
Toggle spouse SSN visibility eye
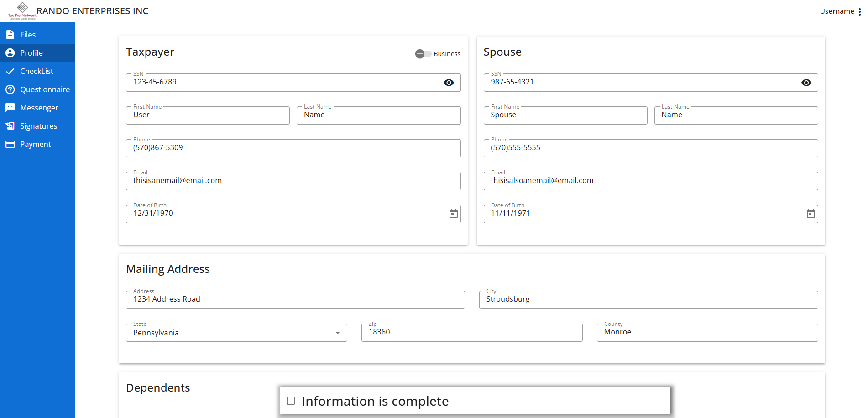[x=806, y=83]
